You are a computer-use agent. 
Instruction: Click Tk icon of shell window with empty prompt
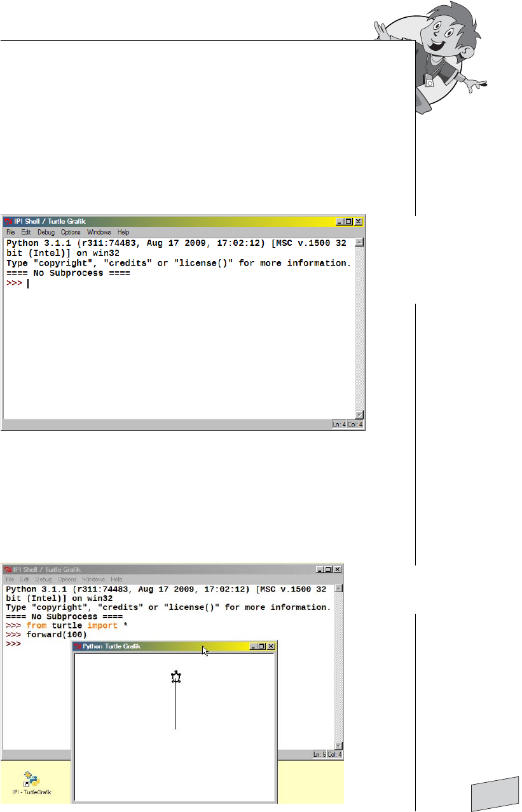9,222
